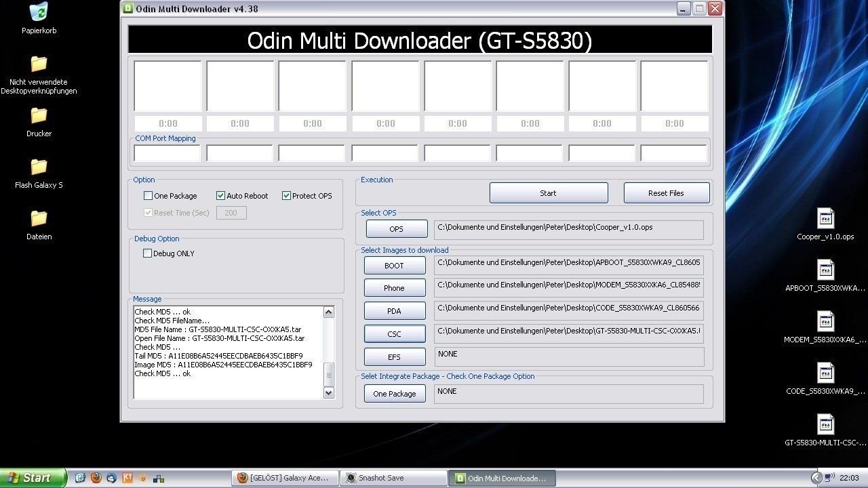Screen dimensions: 868x488
Task: Show hidden tray icons arrow
Action: point(817,478)
